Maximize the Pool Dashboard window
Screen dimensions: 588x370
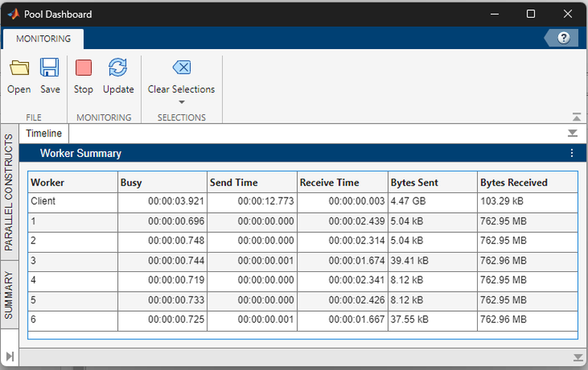click(x=531, y=14)
